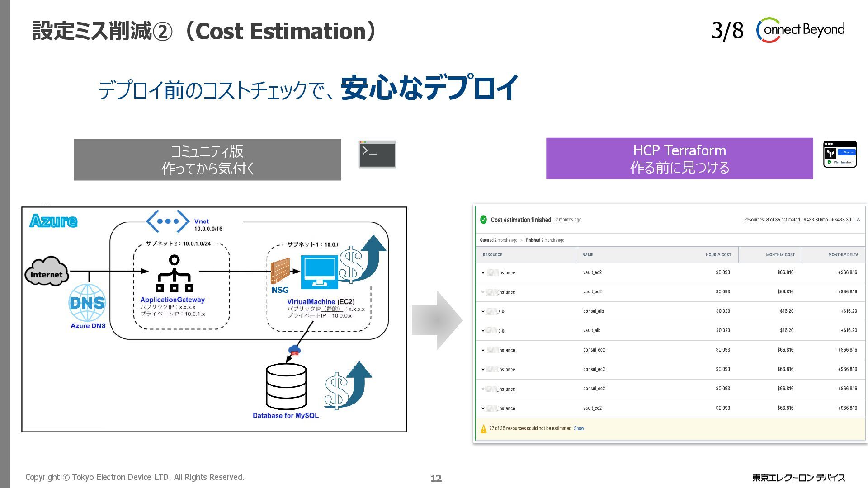868x488 pixels.
Task: Click the 東京エレクトロン デバイス logo
Action: coord(798,478)
